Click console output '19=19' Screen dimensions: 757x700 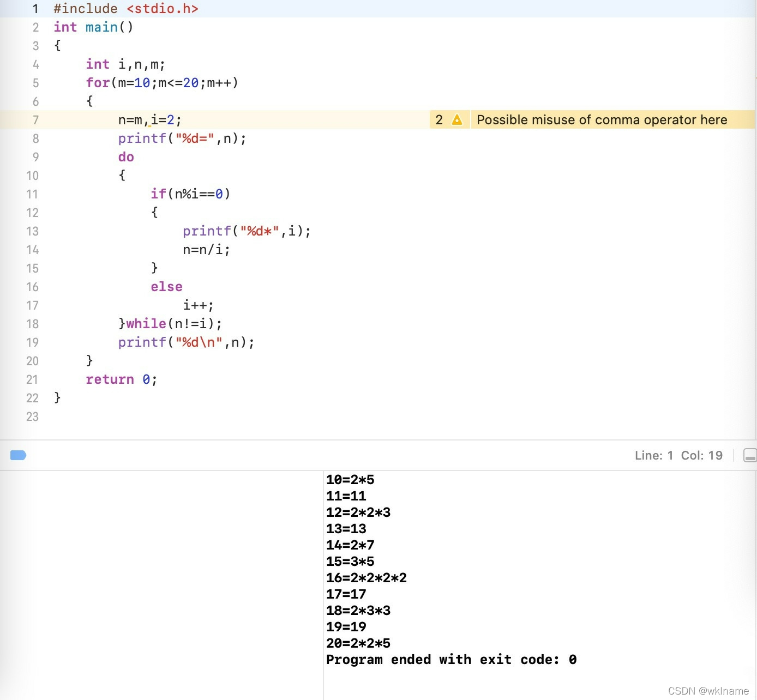(346, 627)
